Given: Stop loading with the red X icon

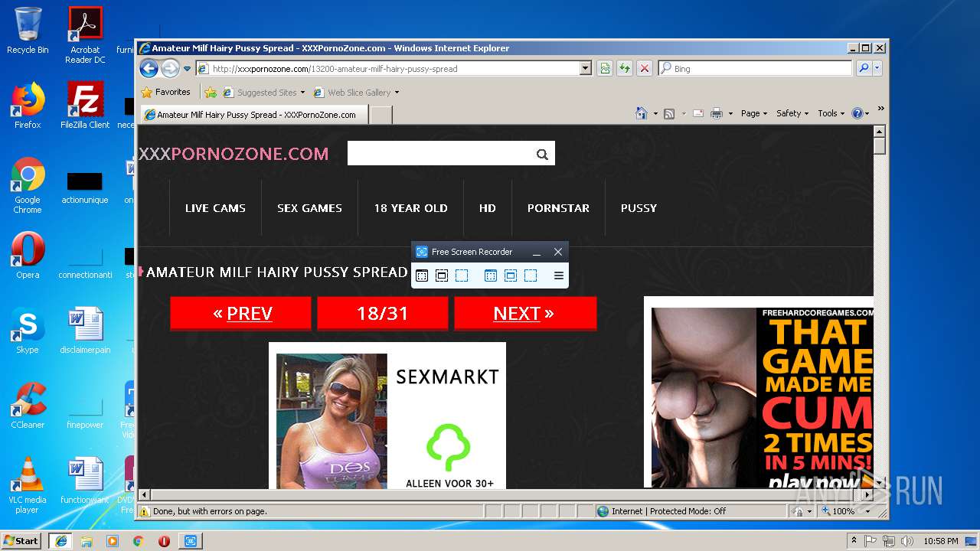Looking at the screenshot, I should point(645,69).
